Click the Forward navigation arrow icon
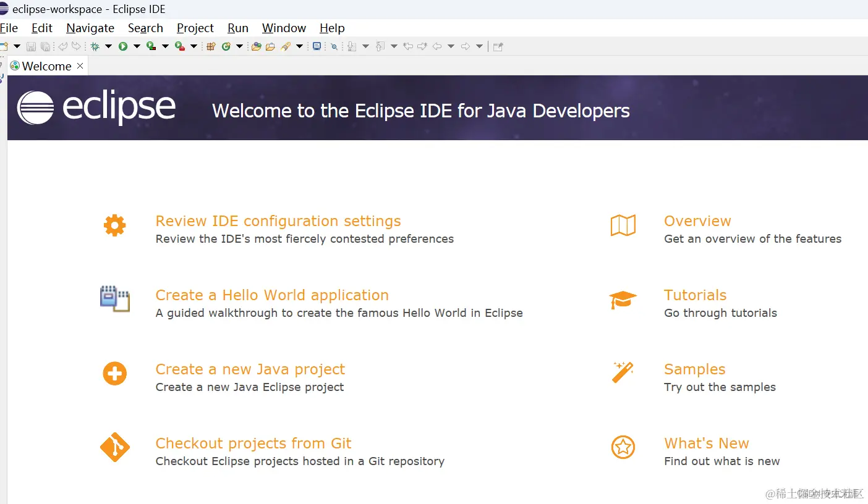 pyautogui.click(x=466, y=46)
